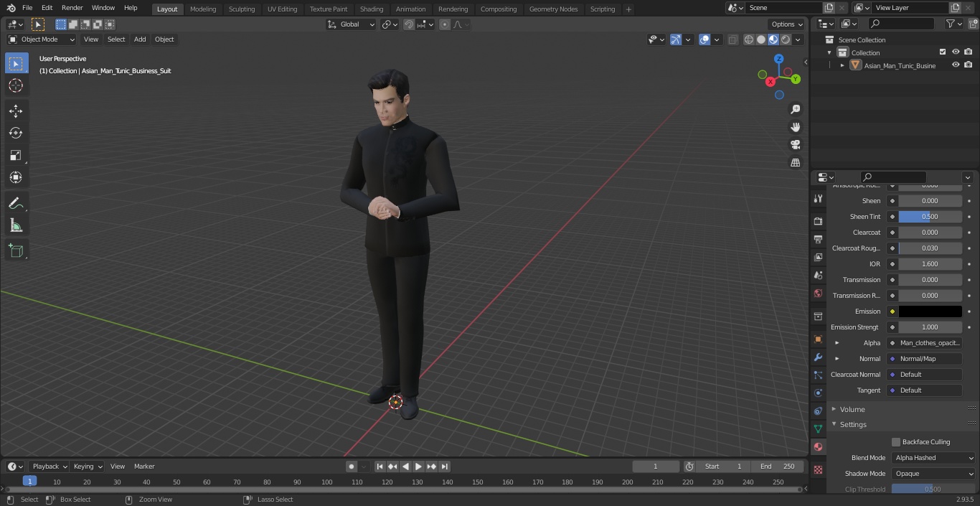Open the Physics properties tab
Screen dimensions: 980x506
pyautogui.click(x=818, y=393)
